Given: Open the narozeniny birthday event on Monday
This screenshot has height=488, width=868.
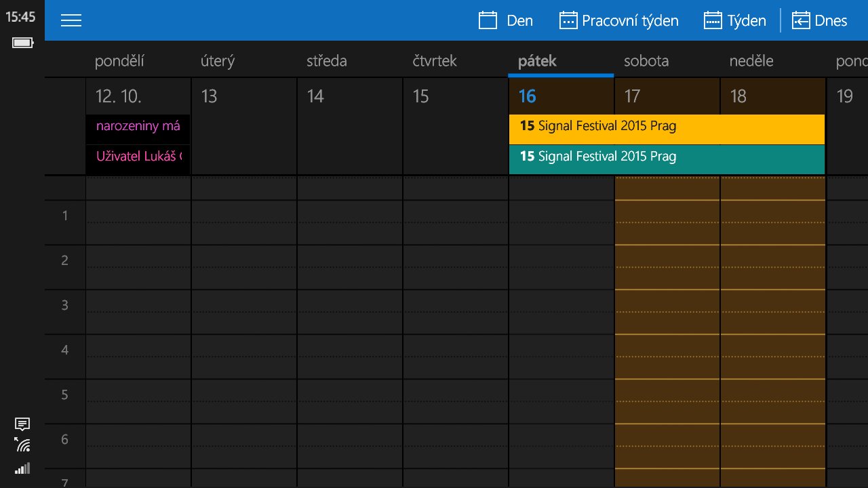Looking at the screenshot, I should coord(138,129).
